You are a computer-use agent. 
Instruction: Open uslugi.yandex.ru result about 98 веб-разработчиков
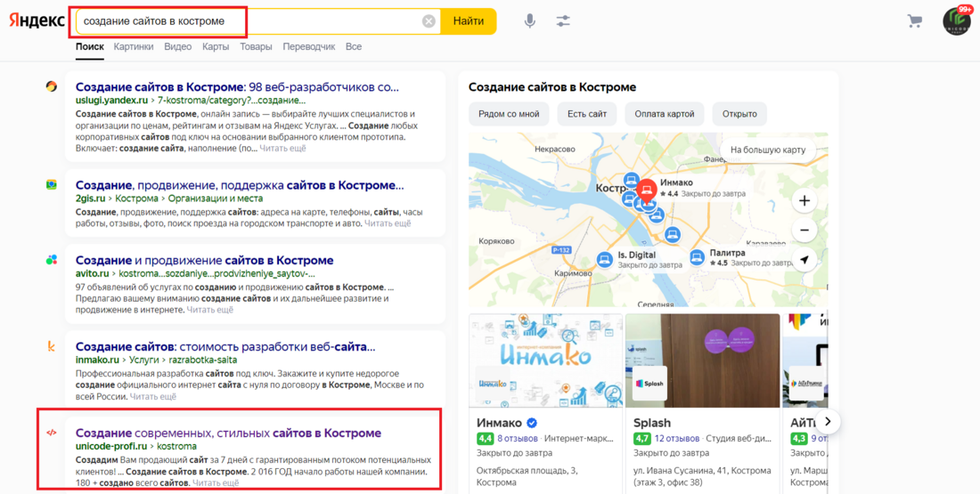coord(237,87)
